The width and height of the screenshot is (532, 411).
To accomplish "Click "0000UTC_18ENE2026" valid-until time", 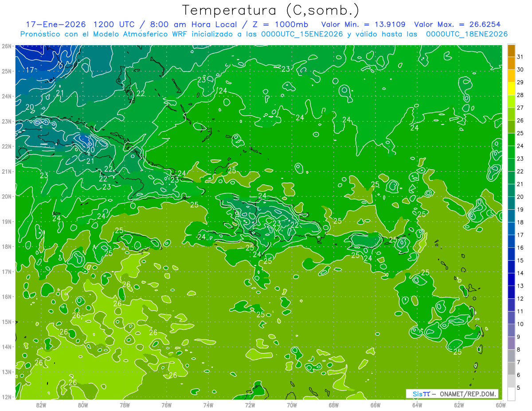I will [x=466, y=34].
